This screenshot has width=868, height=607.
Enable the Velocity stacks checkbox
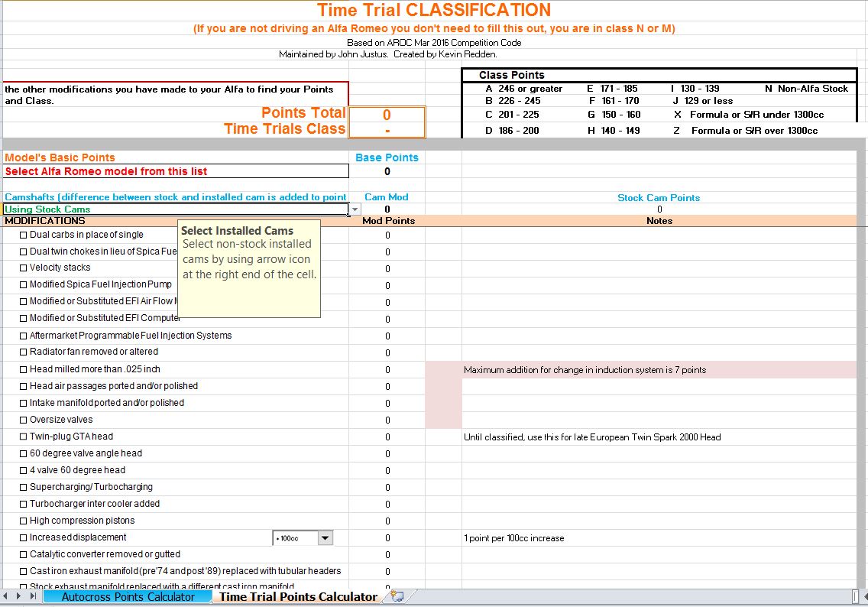tap(23, 268)
